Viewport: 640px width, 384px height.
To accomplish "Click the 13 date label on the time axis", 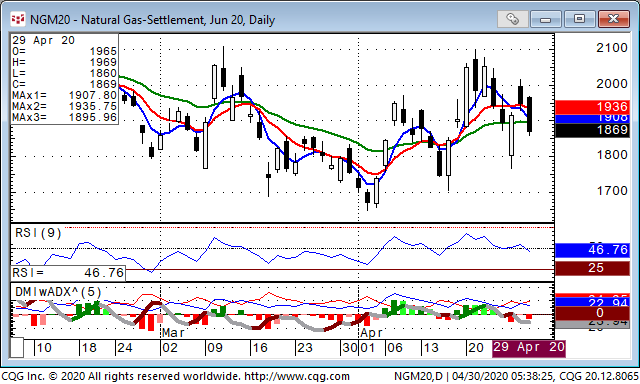I will [431, 348].
